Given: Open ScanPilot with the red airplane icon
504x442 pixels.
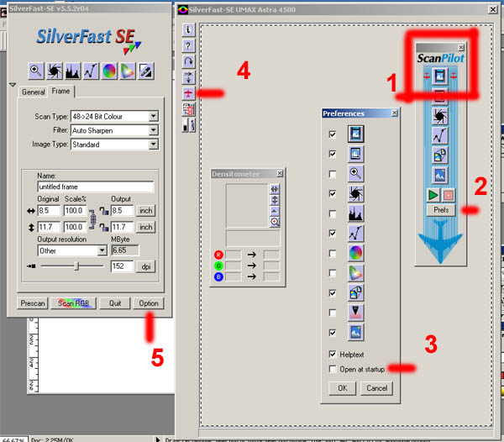Looking at the screenshot, I should pos(188,93).
